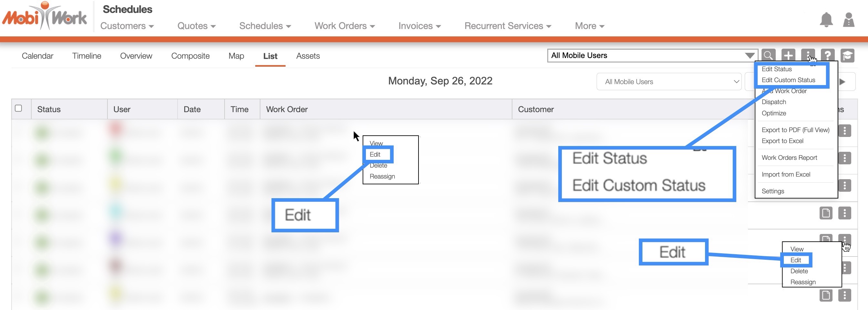This screenshot has height=310, width=868.
Task: Click the search magnifier icon
Action: [768, 55]
